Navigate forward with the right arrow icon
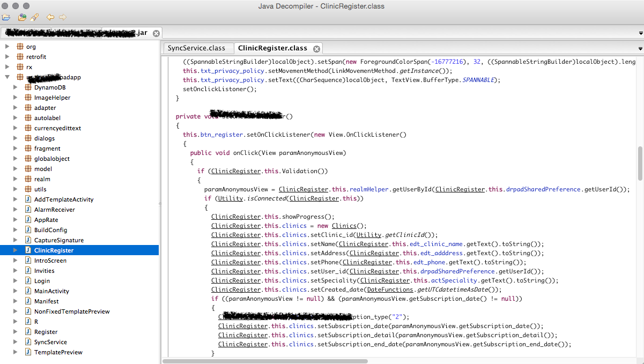 [63, 17]
